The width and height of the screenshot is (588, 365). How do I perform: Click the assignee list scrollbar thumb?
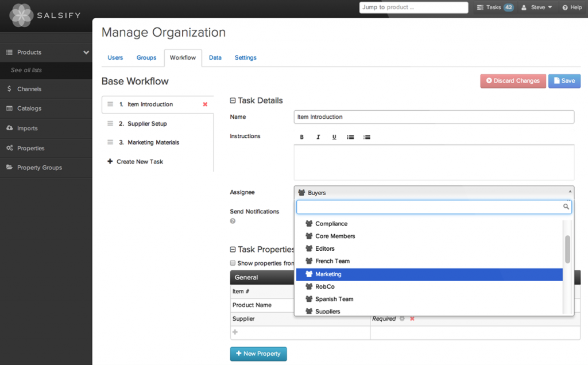[x=567, y=249]
